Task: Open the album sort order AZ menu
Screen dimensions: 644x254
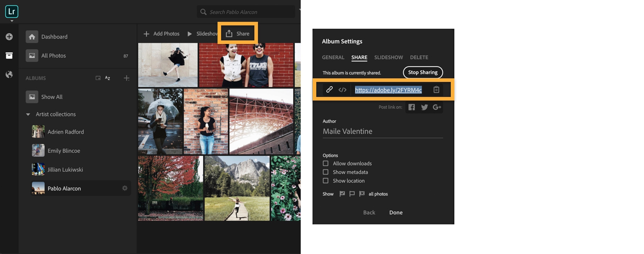Action: click(107, 78)
